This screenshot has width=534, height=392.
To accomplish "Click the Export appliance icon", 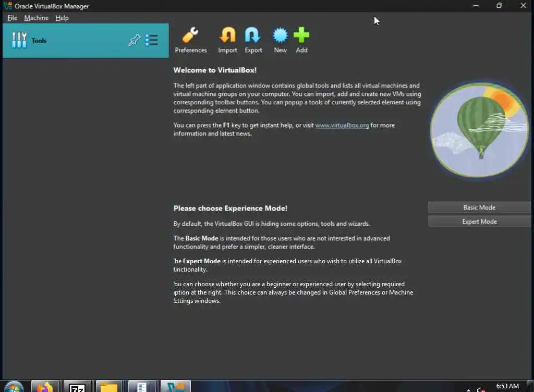I will coord(253,40).
